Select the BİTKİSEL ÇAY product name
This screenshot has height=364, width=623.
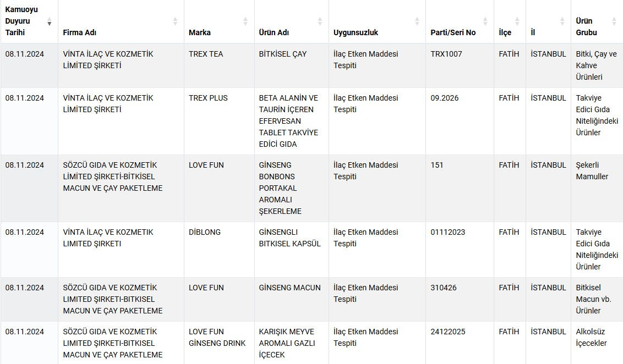point(283,54)
